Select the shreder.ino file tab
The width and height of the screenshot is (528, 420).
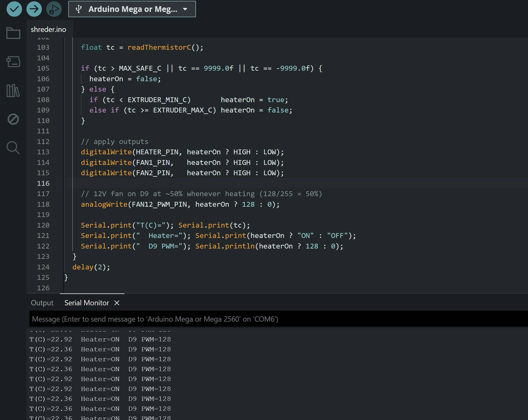pyautogui.click(x=48, y=29)
